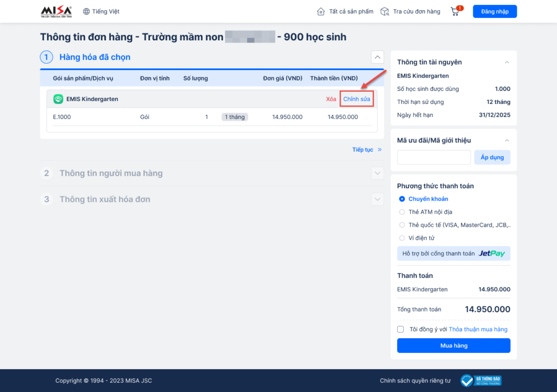Click the Tiếp tục double-arrow icon
Viewport: 557px width, 392px height.
click(380, 150)
